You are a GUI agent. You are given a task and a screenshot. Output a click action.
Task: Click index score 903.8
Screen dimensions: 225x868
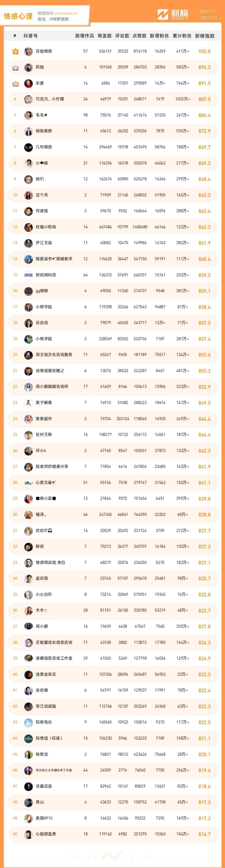pyautogui.click(x=205, y=52)
